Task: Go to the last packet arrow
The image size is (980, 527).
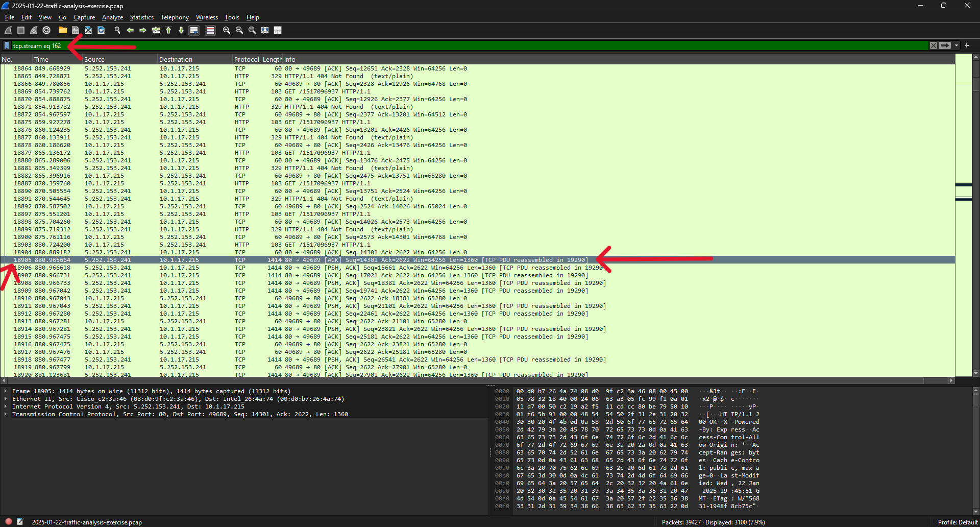Action: click(181, 31)
